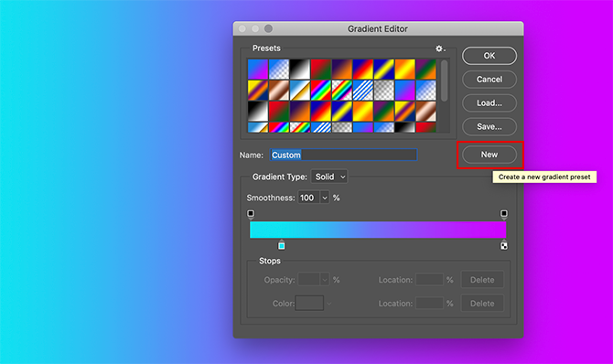This screenshot has height=364, width=613.
Task: Select the blue-yellow-blue preset in the first row
Action: tap(384, 70)
